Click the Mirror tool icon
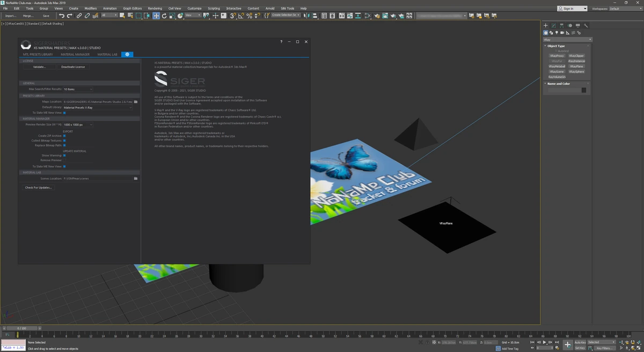The height and width of the screenshot is (352, 644). (x=306, y=16)
